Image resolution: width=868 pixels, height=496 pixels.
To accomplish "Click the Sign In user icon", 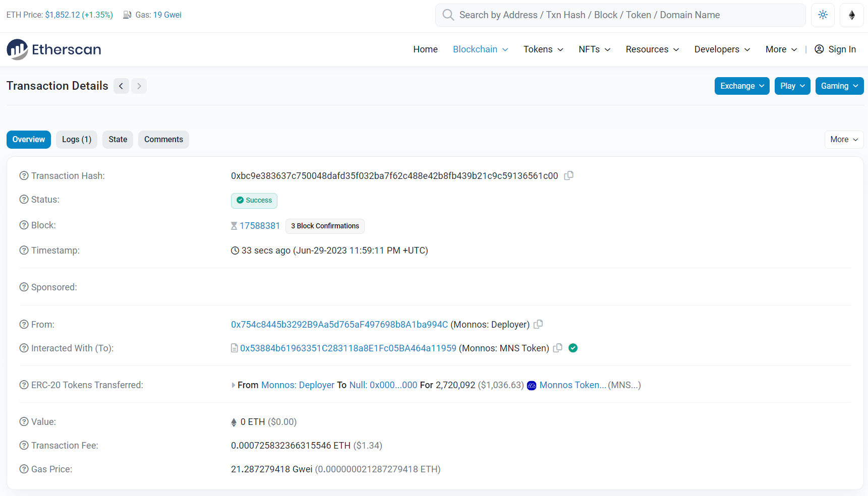I will (819, 49).
